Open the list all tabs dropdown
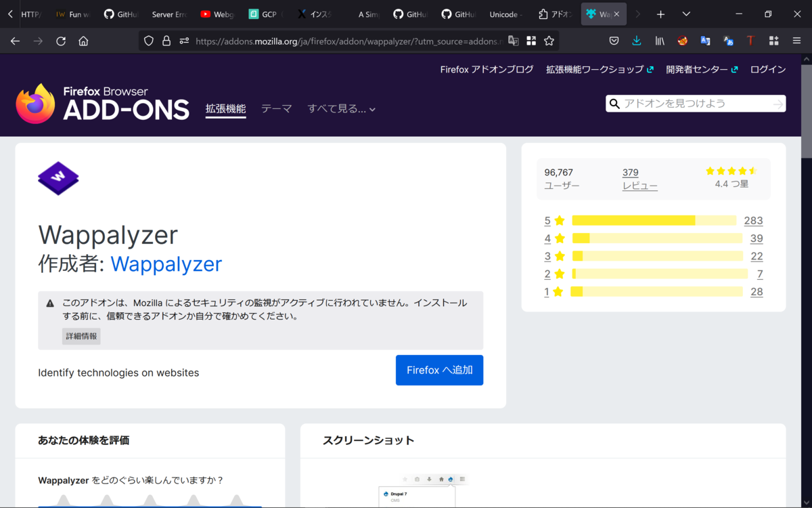812x508 pixels. 687,14
